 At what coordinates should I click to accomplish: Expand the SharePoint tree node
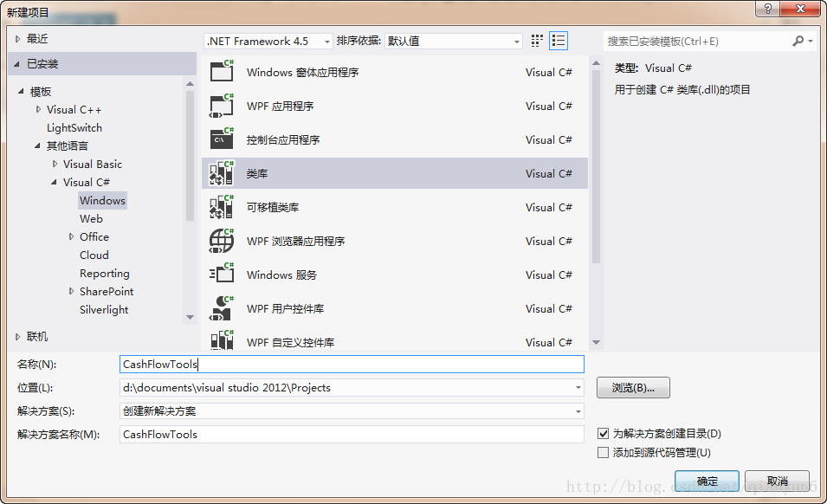click(x=71, y=291)
